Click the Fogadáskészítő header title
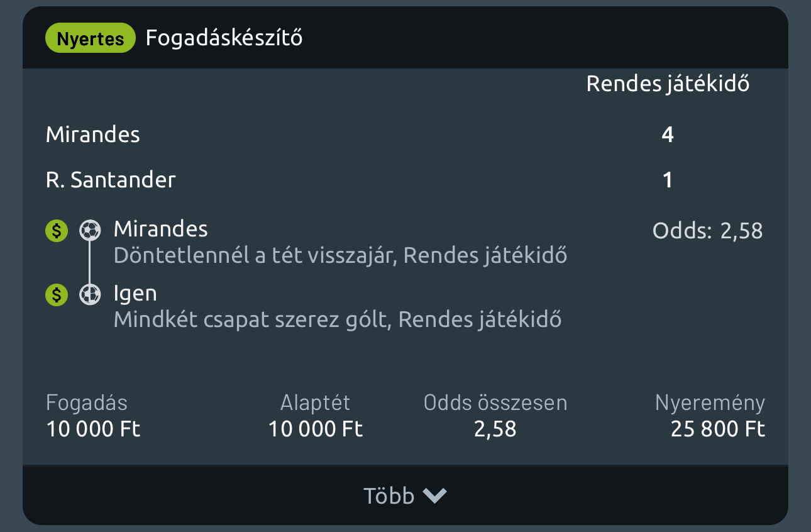 click(x=224, y=38)
